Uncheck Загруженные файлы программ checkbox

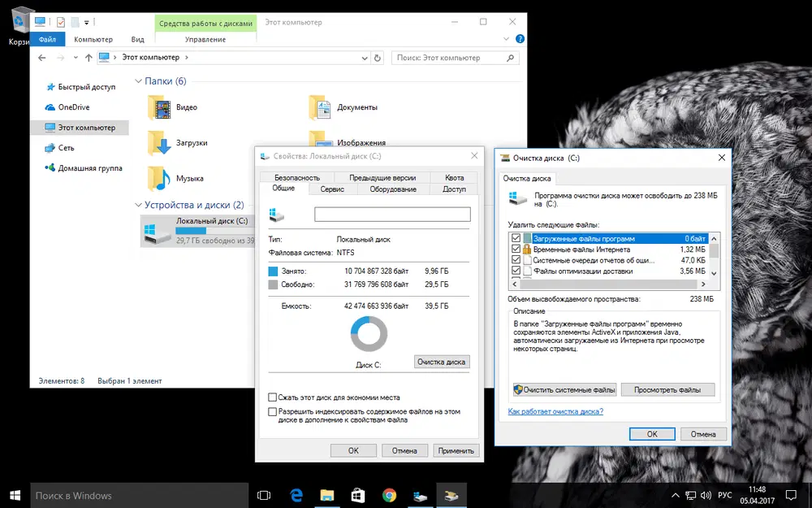[x=516, y=238]
